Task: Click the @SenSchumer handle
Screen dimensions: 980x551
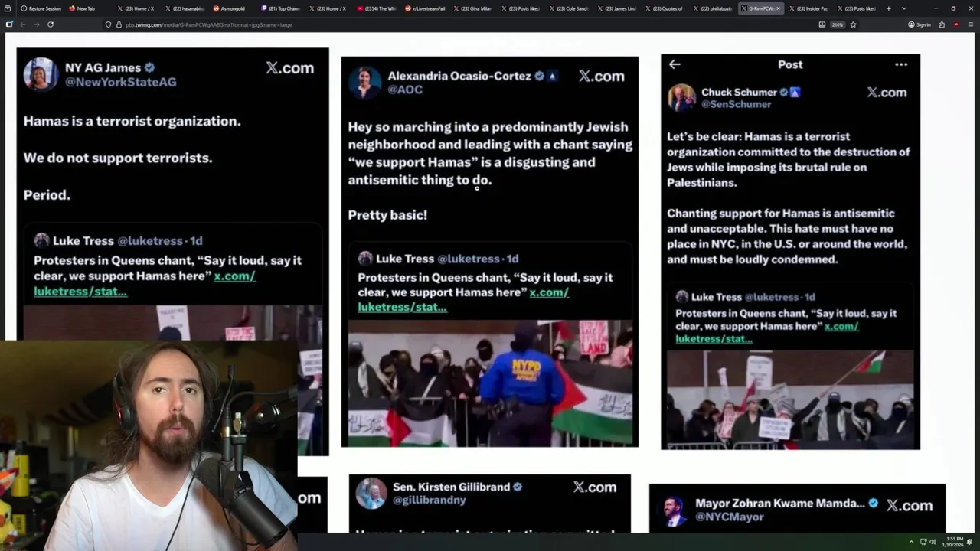Action: tap(736, 104)
